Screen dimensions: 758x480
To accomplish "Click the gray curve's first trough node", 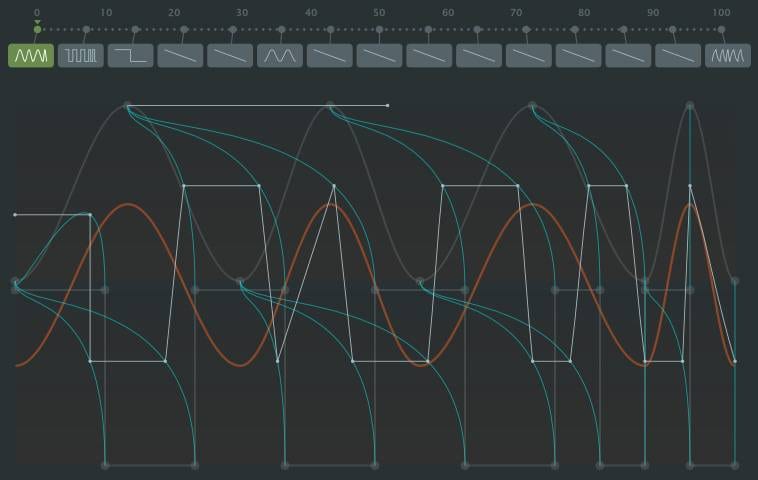I will point(240,281).
